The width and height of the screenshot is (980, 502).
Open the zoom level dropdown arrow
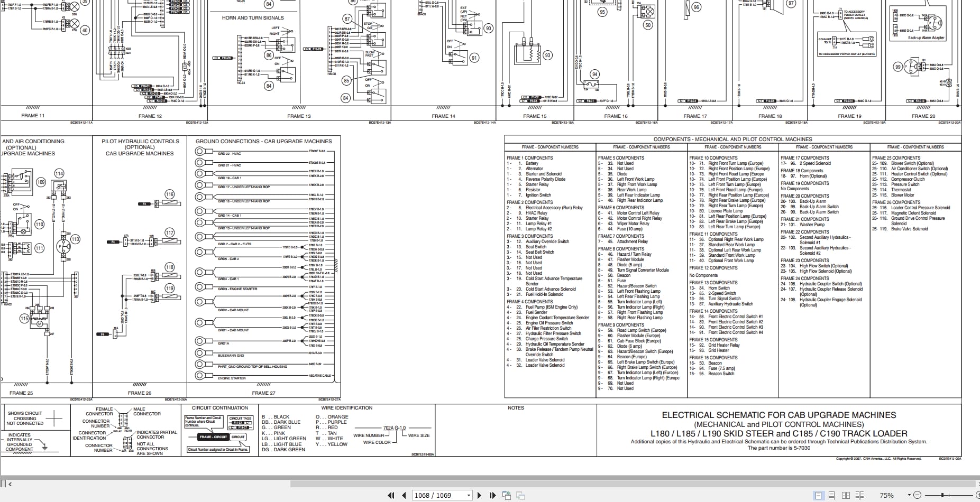[909, 495]
